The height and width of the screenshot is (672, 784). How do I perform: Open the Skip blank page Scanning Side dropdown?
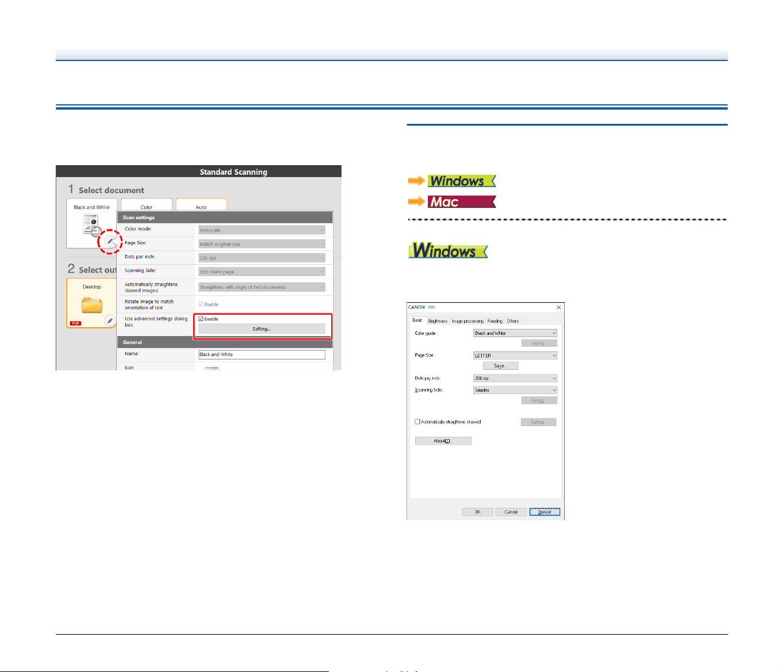[x=261, y=272]
